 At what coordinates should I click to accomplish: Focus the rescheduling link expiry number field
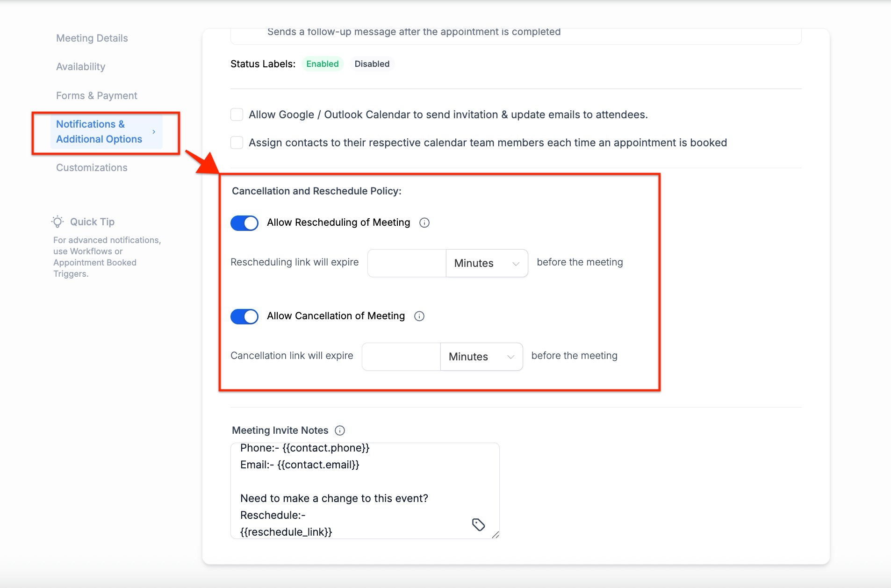pos(407,263)
